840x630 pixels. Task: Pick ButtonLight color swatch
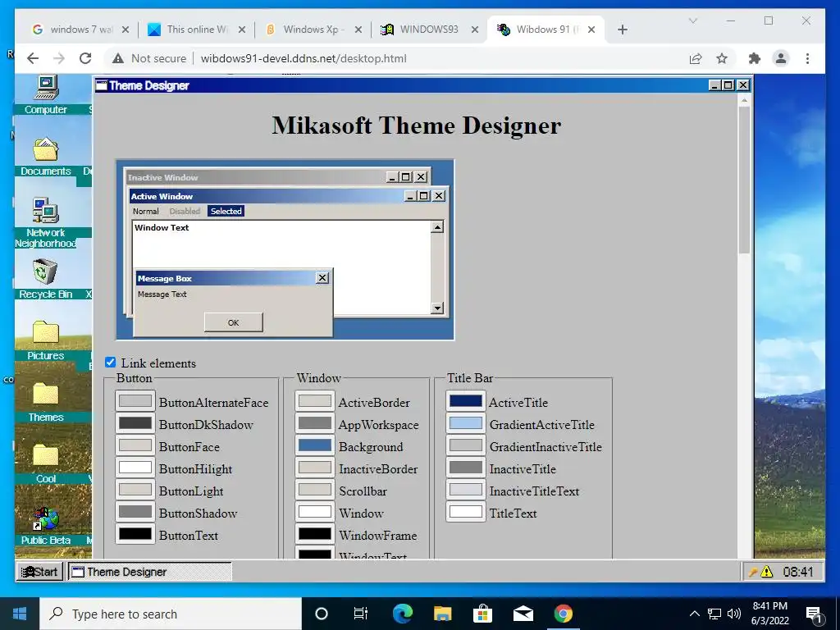(x=135, y=489)
